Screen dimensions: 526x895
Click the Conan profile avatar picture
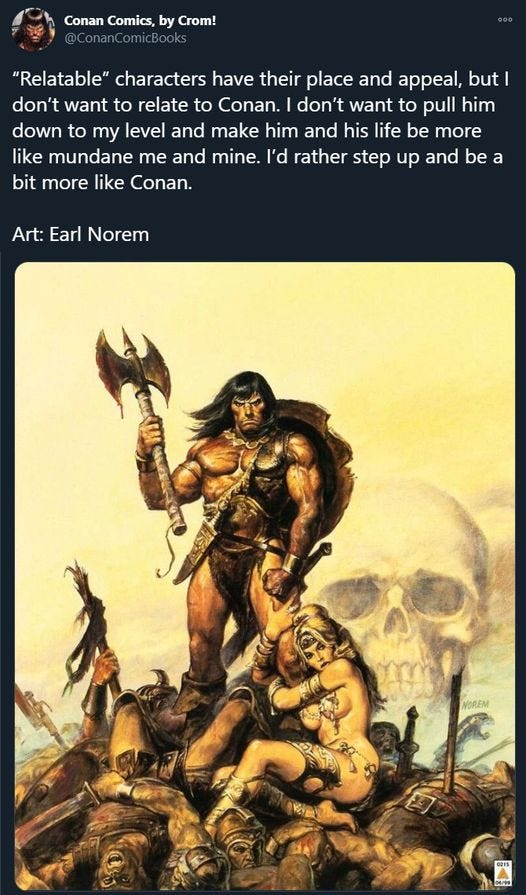[x=33, y=29]
